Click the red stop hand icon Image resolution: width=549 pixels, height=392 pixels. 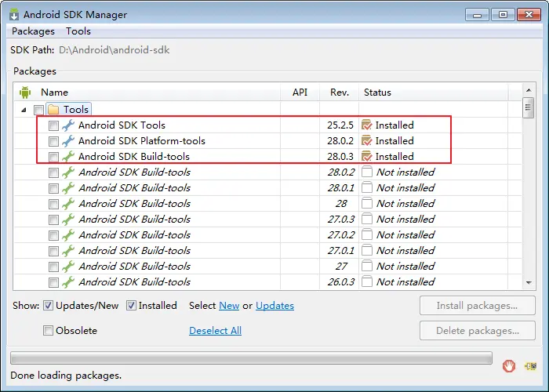[x=509, y=366]
